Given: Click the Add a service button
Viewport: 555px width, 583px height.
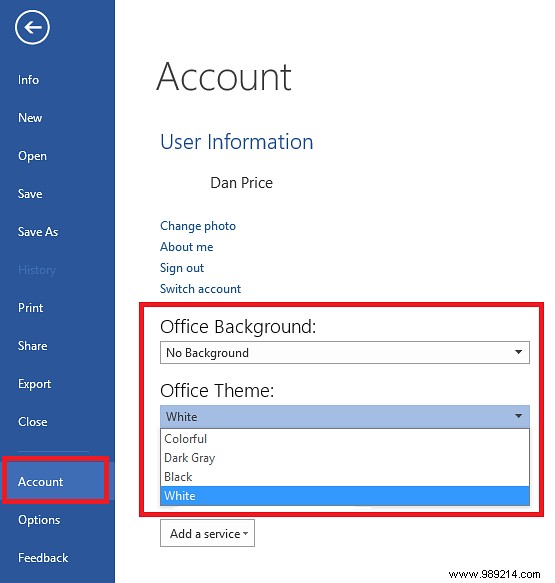Looking at the screenshot, I should click(x=207, y=533).
